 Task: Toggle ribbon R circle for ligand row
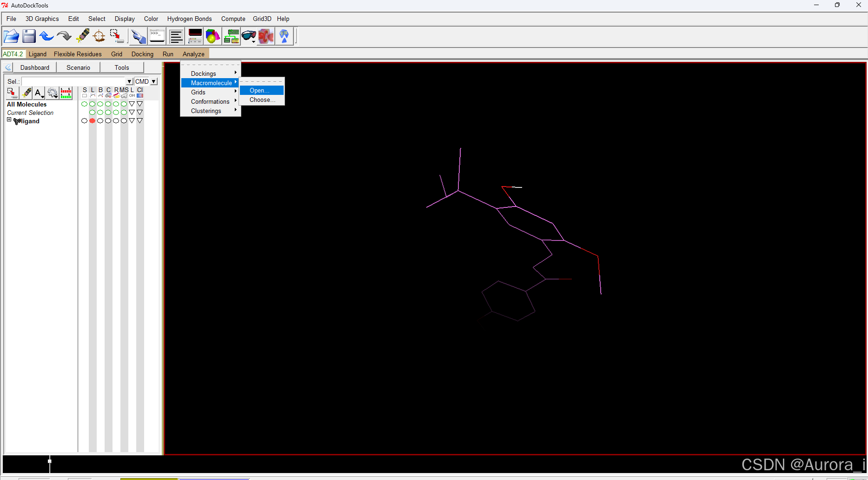116,121
